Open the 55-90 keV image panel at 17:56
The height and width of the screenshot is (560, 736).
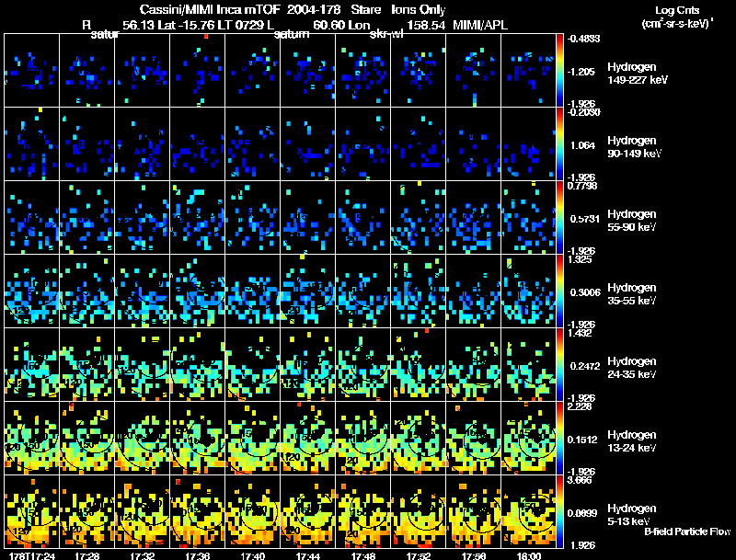pos(474,217)
